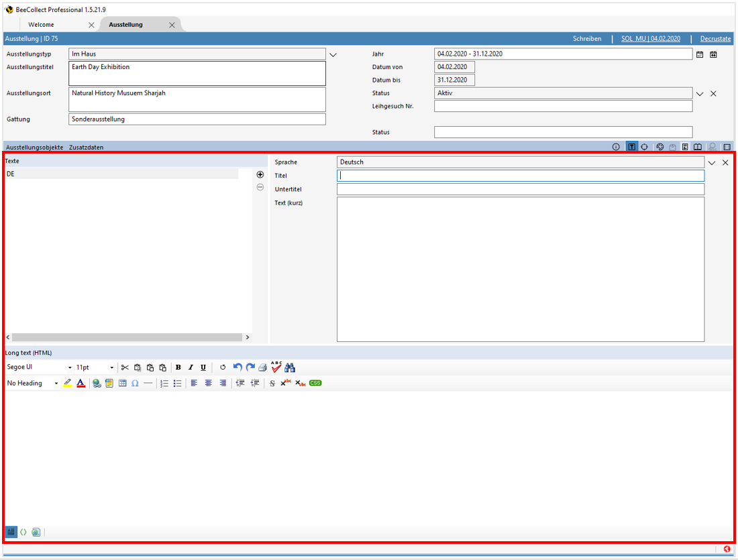This screenshot has width=738, height=560.
Task: Add a new text entry with the plus icon
Action: pos(260,174)
